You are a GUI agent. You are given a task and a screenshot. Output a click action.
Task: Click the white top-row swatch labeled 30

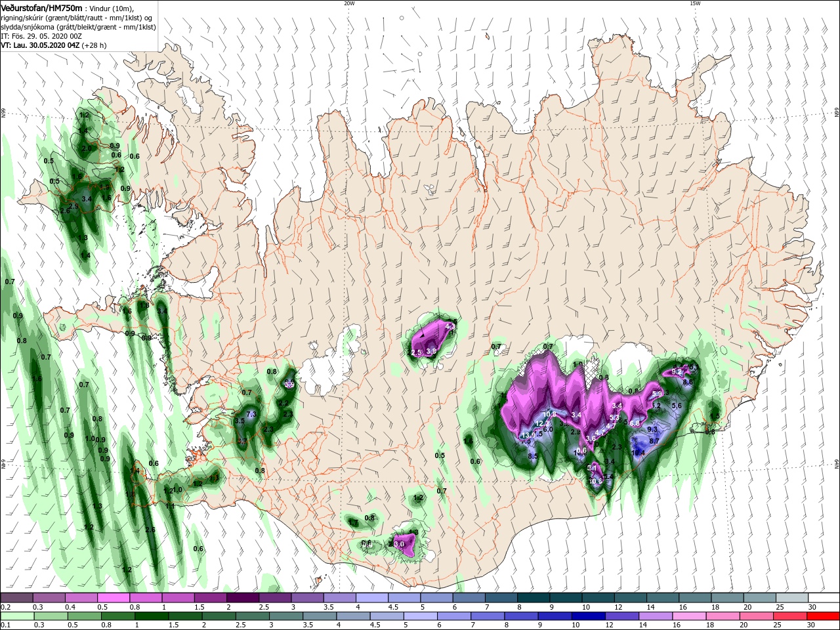pyautogui.click(x=824, y=598)
